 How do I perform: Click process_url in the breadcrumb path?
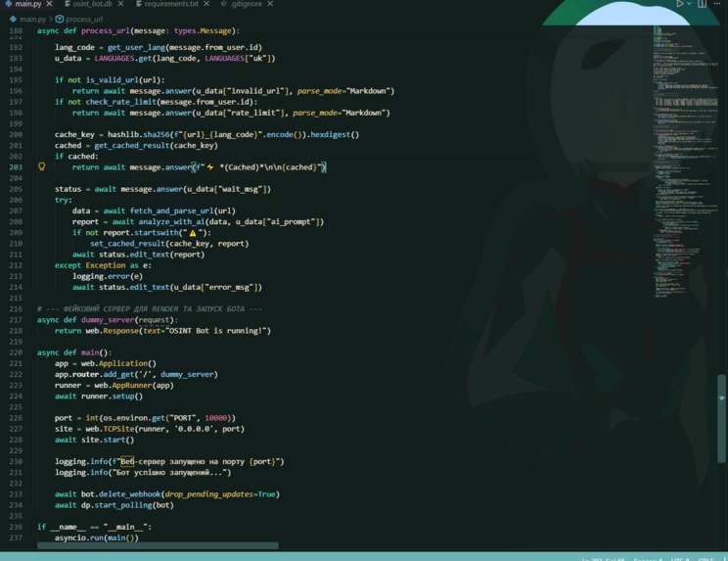(84, 19)
